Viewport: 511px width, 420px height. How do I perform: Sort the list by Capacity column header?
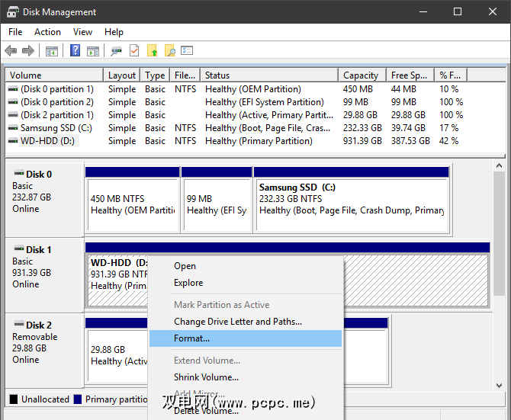pos(361,75)
